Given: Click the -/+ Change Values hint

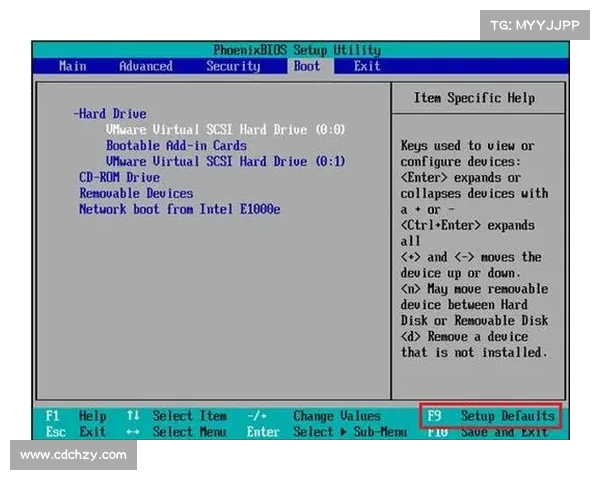Looking at the screenshot, I should [x=314, y=416].
